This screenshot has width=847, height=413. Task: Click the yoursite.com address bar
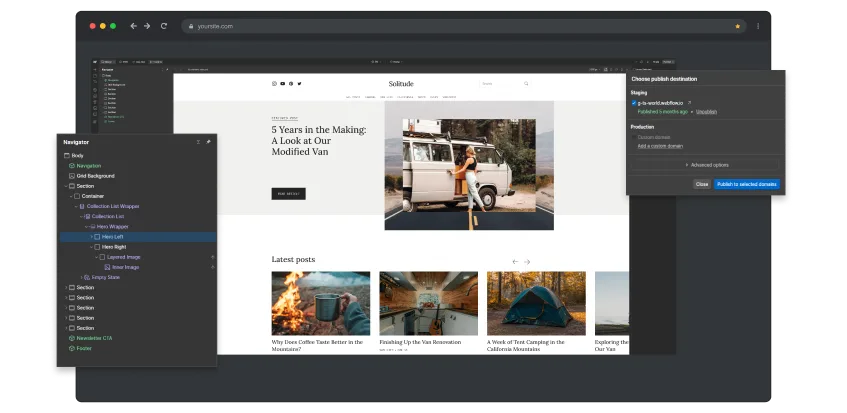[x=463, y=26]
